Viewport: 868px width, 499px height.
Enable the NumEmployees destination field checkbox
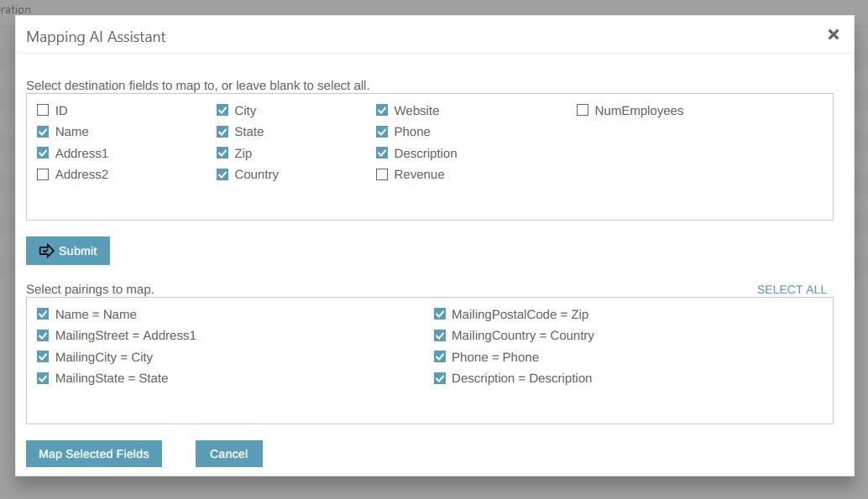[x=581, y=110]
